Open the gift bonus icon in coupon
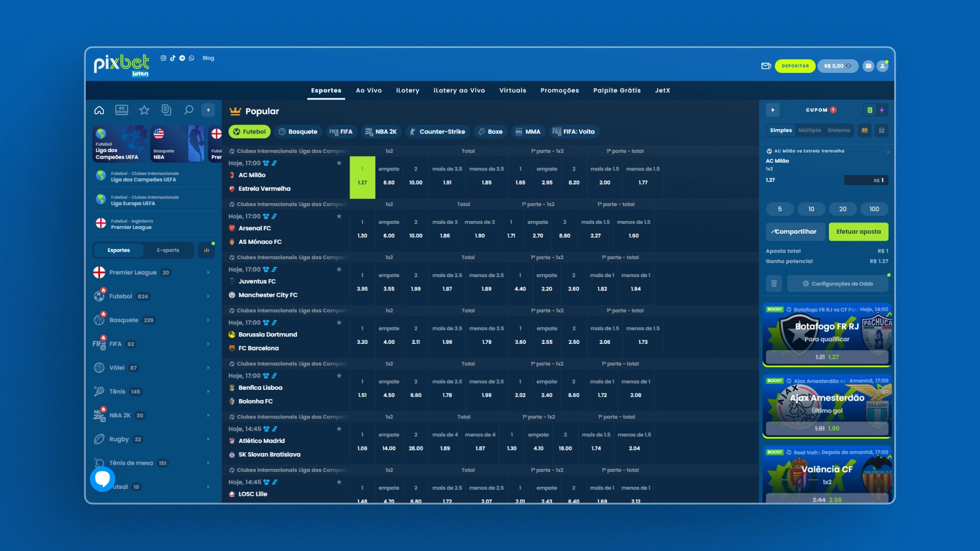 pos(881,131)
